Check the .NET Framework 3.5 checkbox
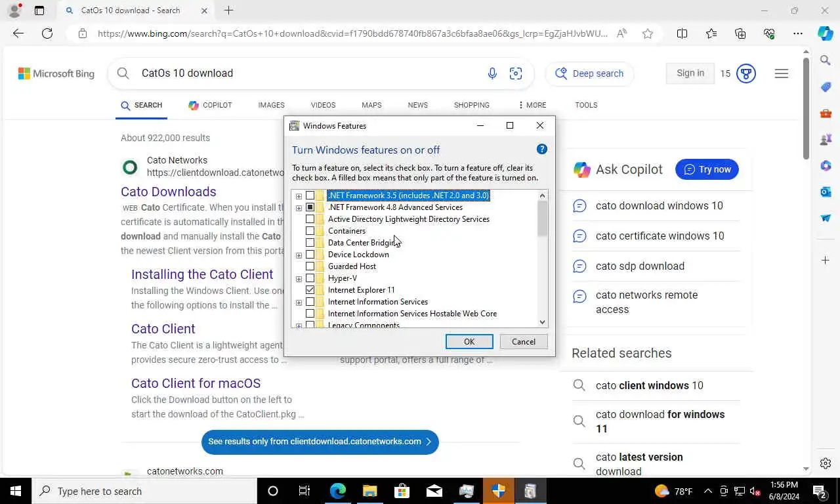This screenshot has height=504, width=840. click(x=310, y=196)
